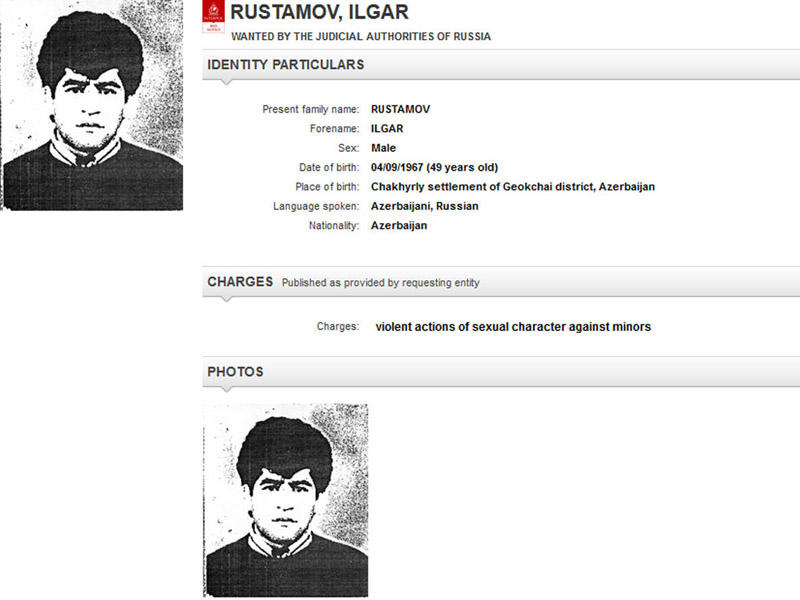Click the 'Wanted by the judicial authorities of Russia' subtitle
This screenshot has width=800, height=600.
pos(361,37)
